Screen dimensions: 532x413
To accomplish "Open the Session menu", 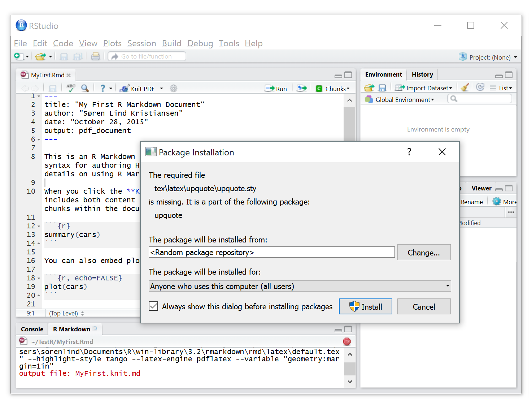I will coord(141,43).
